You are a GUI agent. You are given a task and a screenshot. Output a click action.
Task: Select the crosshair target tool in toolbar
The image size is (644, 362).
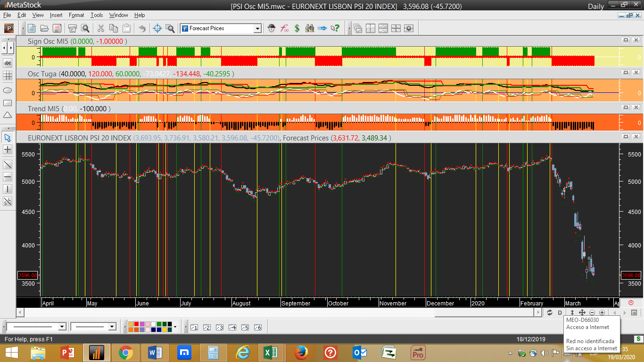coord(157,28)
